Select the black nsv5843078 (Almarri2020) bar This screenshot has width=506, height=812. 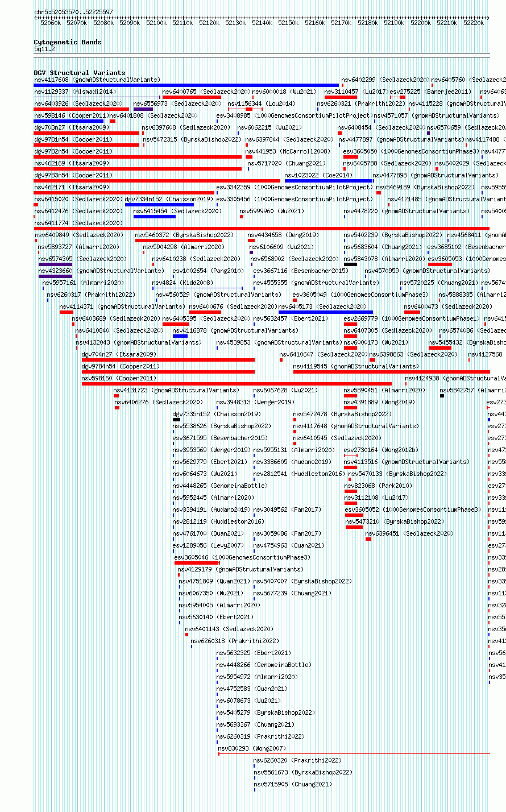(x=350, y=264)
